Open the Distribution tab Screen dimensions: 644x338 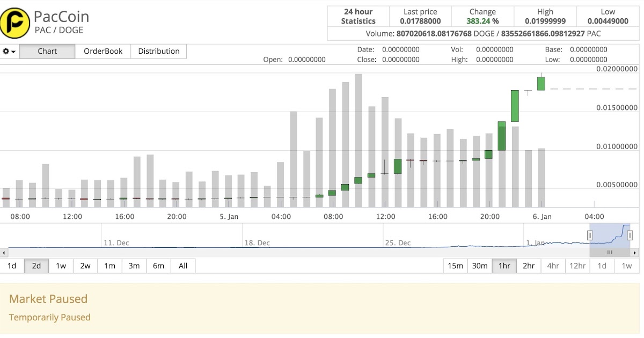coord(159,52)
